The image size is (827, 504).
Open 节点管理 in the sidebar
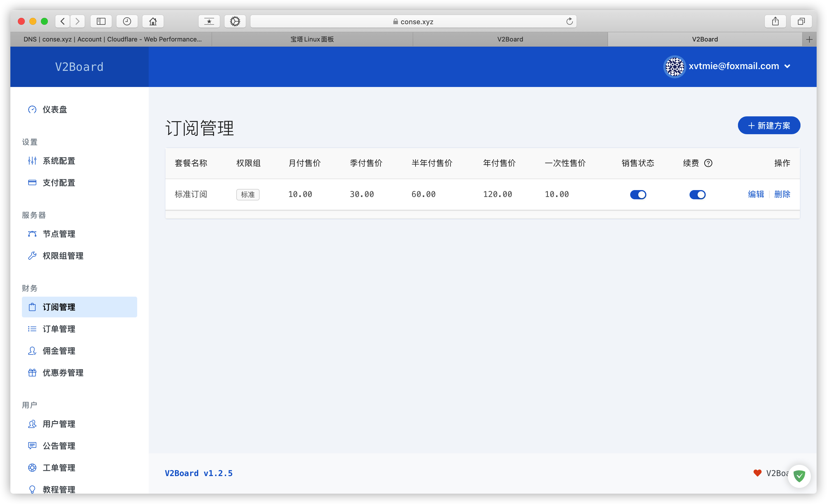(80, 234)
